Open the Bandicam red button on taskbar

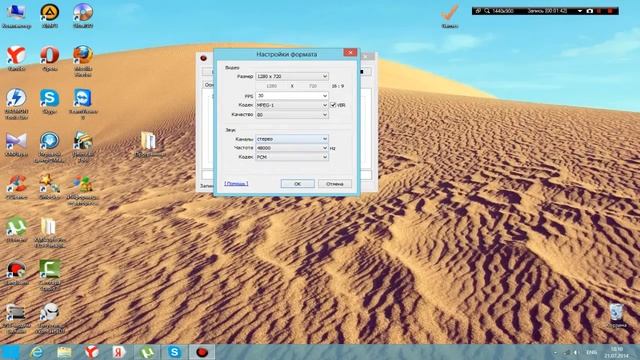coord(202,352)
